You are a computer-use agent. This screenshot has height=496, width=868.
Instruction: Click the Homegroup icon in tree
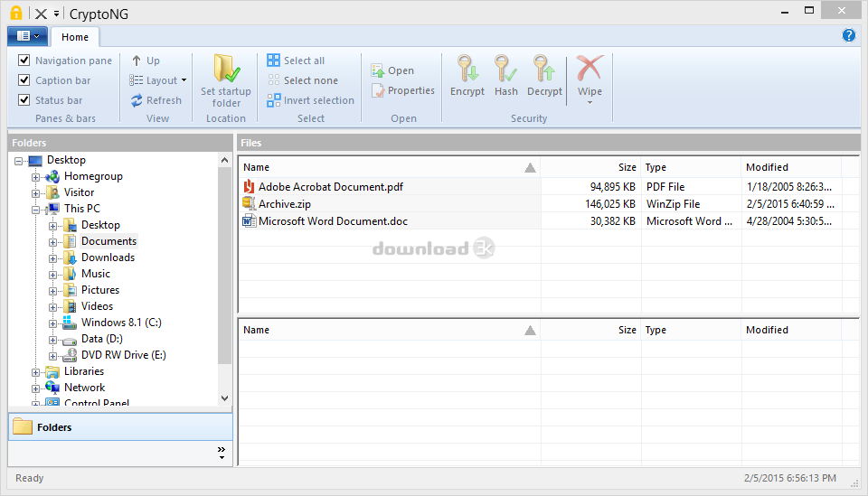pos(52,176)
